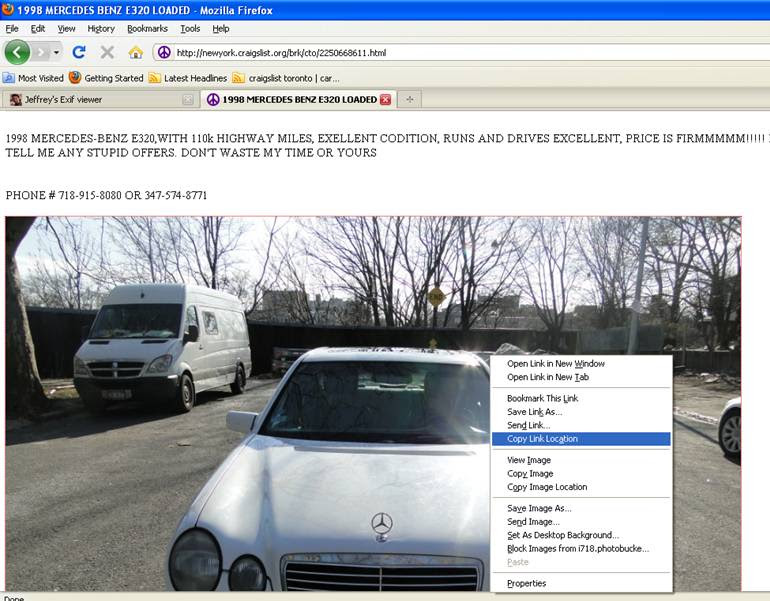770x601 pixels.
Task: Open Properties from the context menu
Action: coord(581,583)
